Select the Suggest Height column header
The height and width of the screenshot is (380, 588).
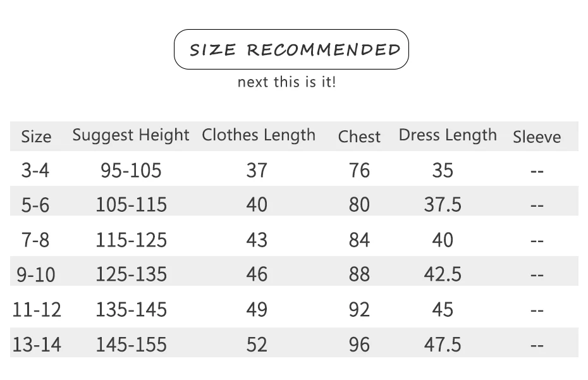point(131,135)
